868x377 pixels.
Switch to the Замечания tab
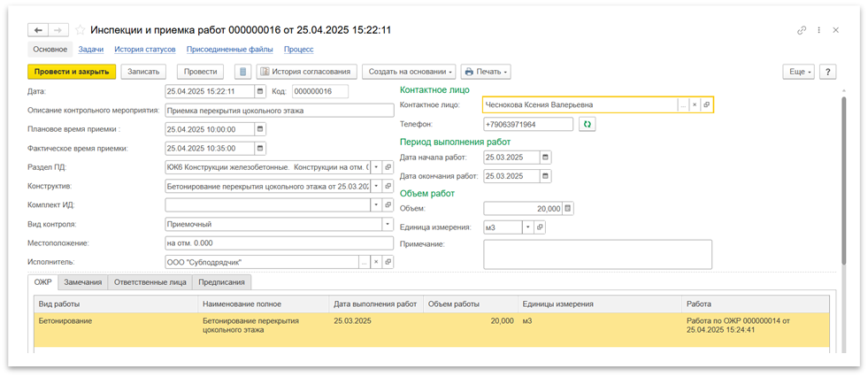tap(82, 282)
